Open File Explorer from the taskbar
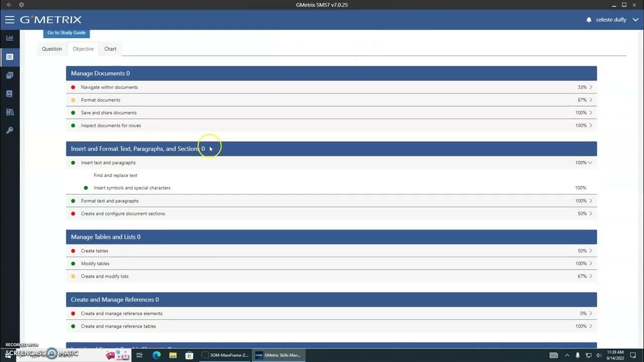The image size is (644, 362). pyautogui.click(x=173, y=355)
